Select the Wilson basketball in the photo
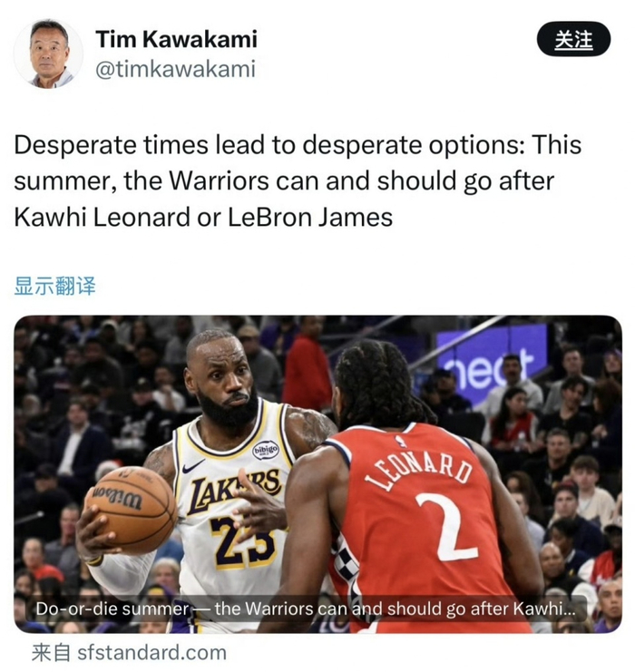Viewport: 635px width, 672px height. tap(132, 509)
